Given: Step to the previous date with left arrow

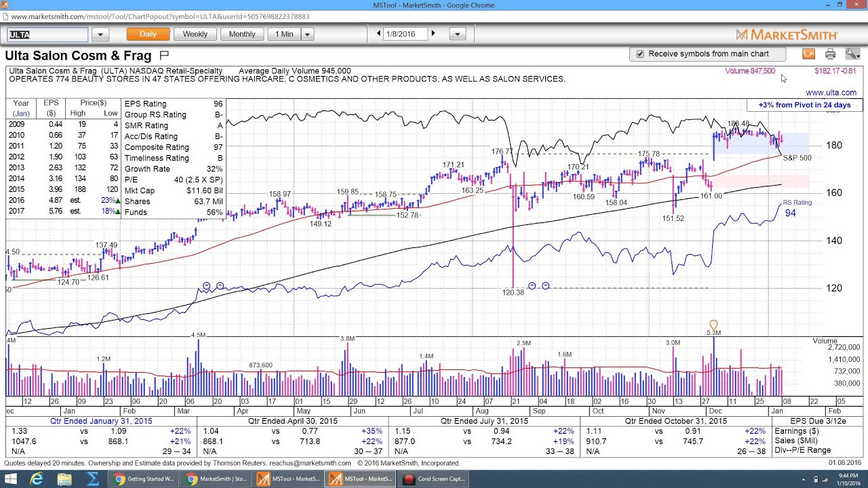Looking at the screenshot, I should click(379, 33).
